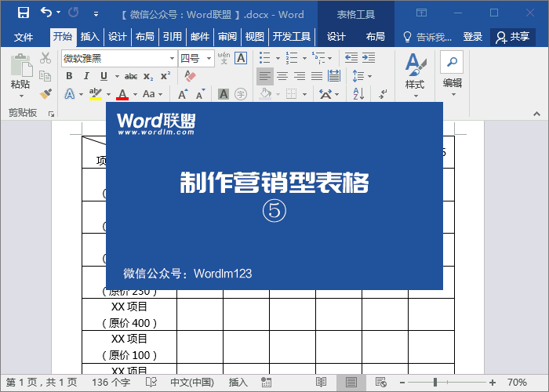Switch to the 插入 Insert tab
The image size is (549, 392).
click(89, 36)
